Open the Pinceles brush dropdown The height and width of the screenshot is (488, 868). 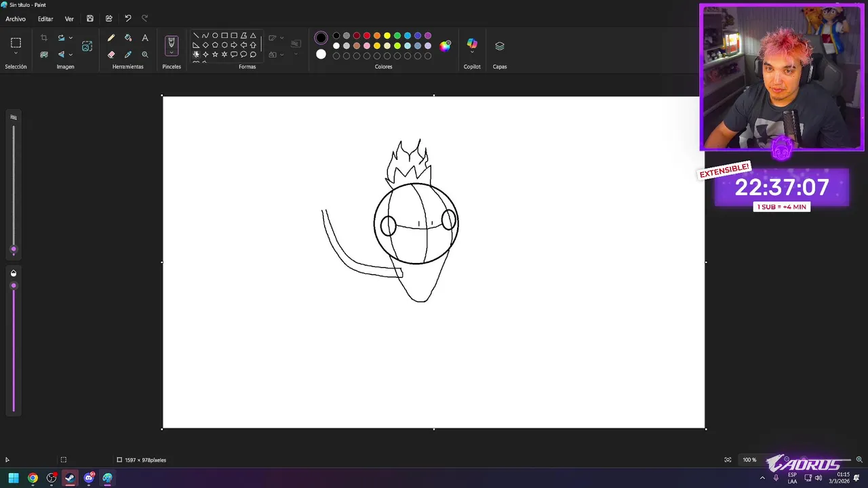click(172, 53)
